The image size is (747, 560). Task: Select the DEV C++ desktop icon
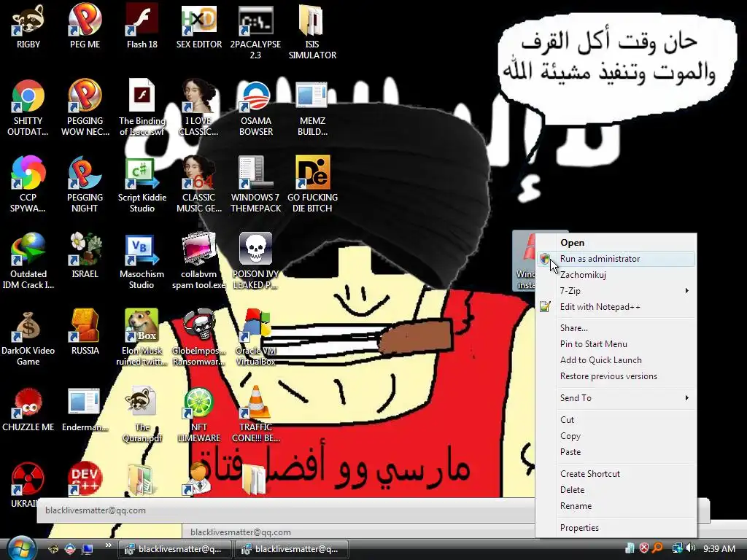click(85, 478)
